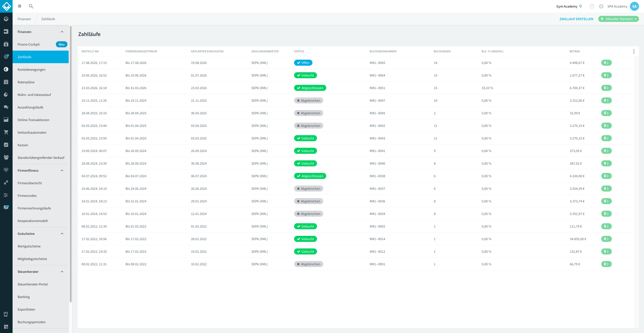
Task: Collapse the Gutscheine section
Action: click(62, 234)
